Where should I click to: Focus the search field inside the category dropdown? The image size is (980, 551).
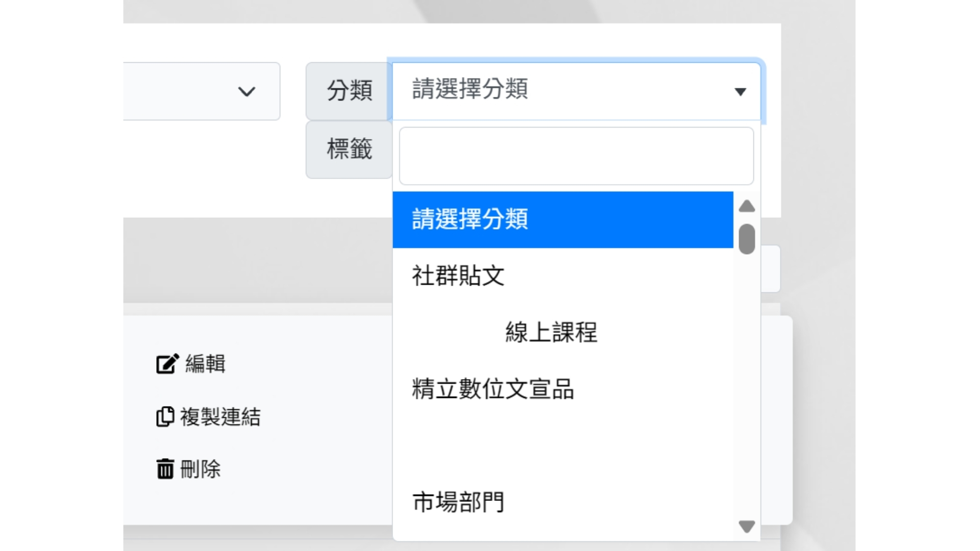click(x=576, y=156)
